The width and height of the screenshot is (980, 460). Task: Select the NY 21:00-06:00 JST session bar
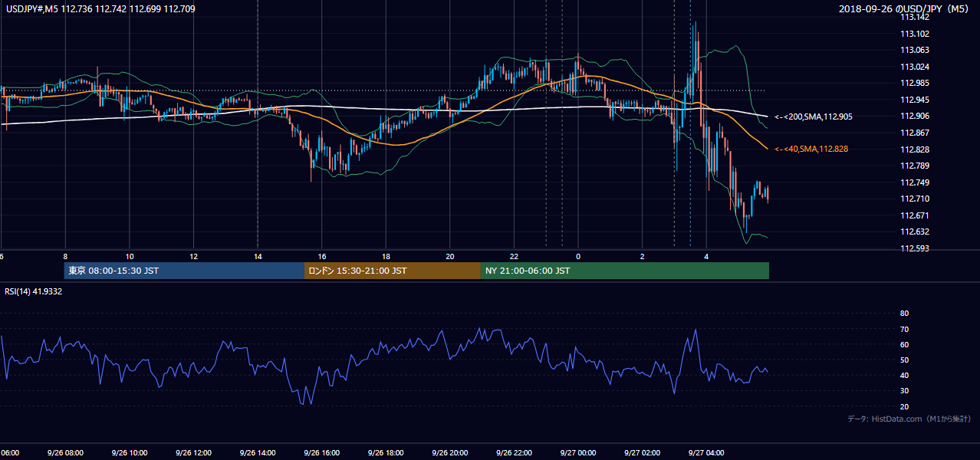click(624, 271)
